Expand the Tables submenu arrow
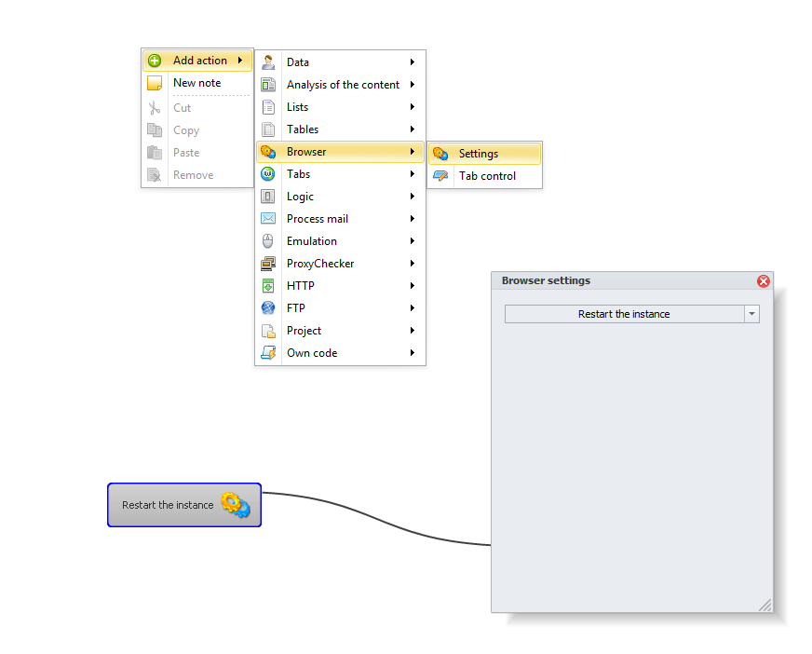 (x=413, y=129)
